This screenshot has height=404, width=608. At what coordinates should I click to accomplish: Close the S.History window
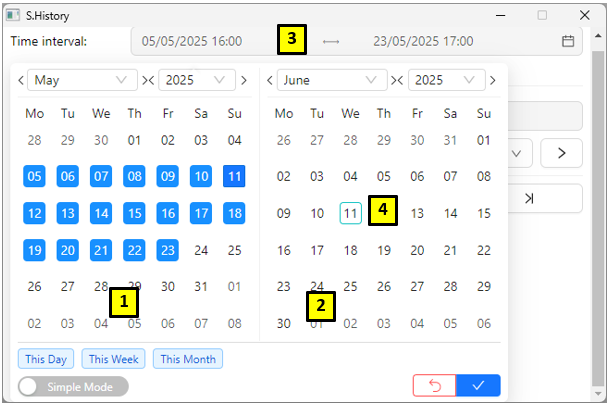click(x=585, y=15)
